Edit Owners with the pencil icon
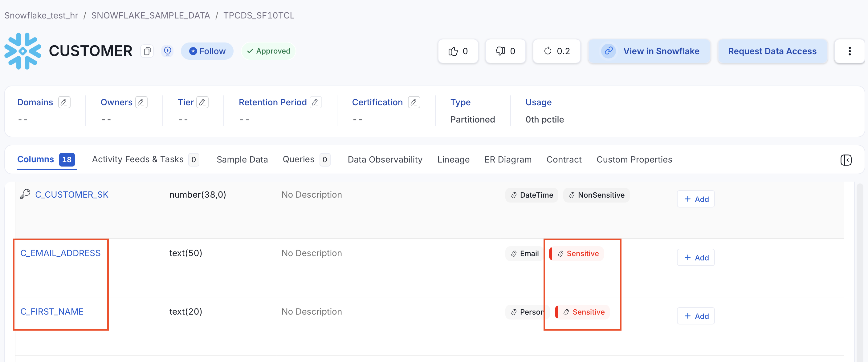This screenshot has width=868, height=362. point(141,102)
